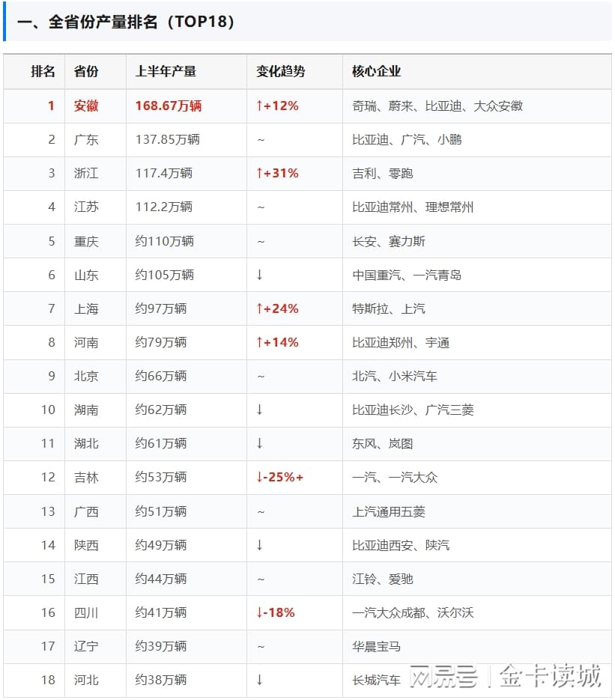This screenshot has width=615, height=700.
Task: Click the 约66万辆 production value
Action: click(161, 377)
